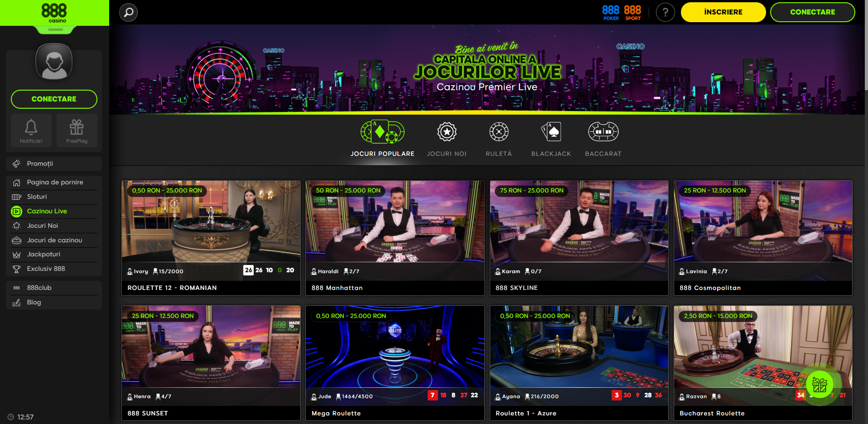Viewport: 868px width, 424px height.
Task: Select the Baccarat table icon
Action: pos(603,132)
